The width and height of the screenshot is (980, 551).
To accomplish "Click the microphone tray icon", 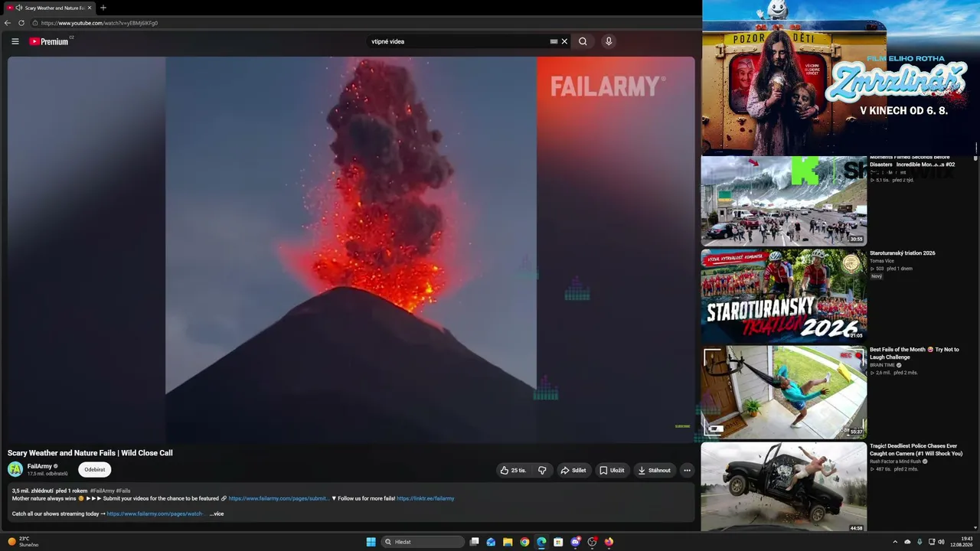I will [x=920, y=542].
